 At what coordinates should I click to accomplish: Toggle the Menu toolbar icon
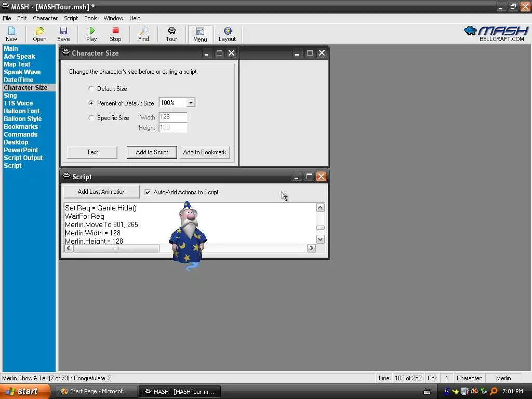200,34
